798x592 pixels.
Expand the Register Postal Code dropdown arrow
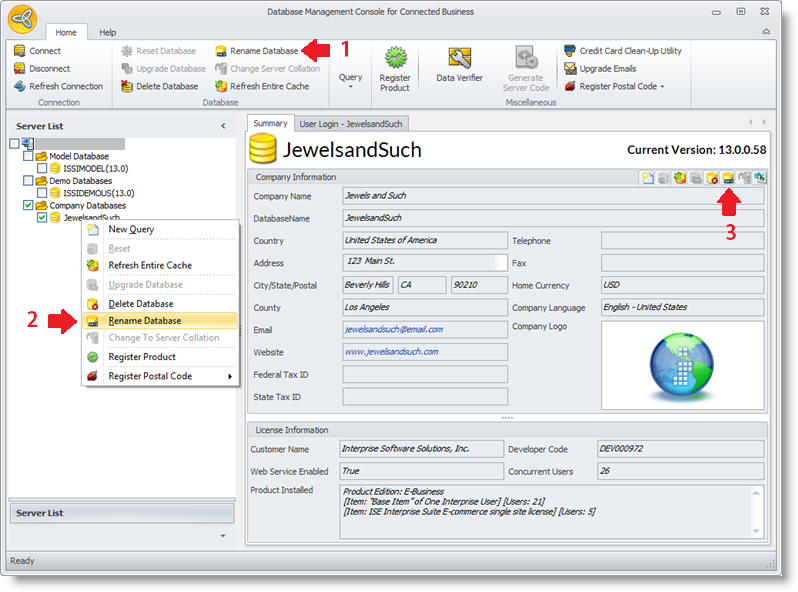662,87
